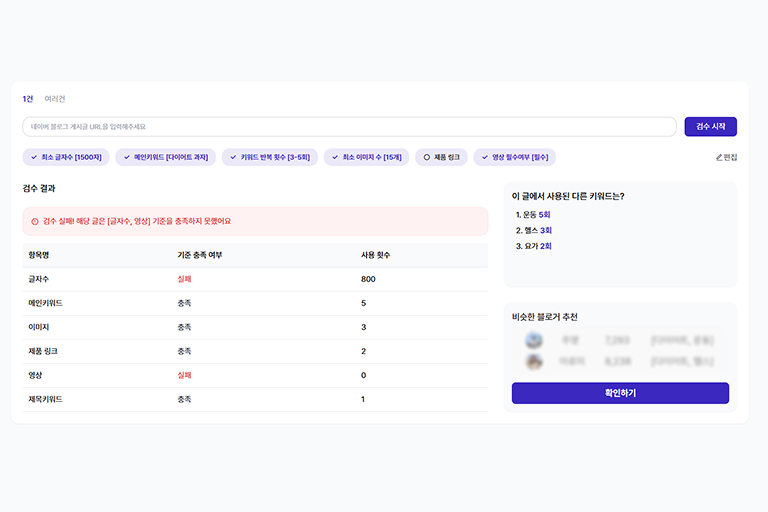Click the 기준 충족 여부 column header
Image resolution: width=768 pixels, height=512 pixels.
tap(200, 255)
